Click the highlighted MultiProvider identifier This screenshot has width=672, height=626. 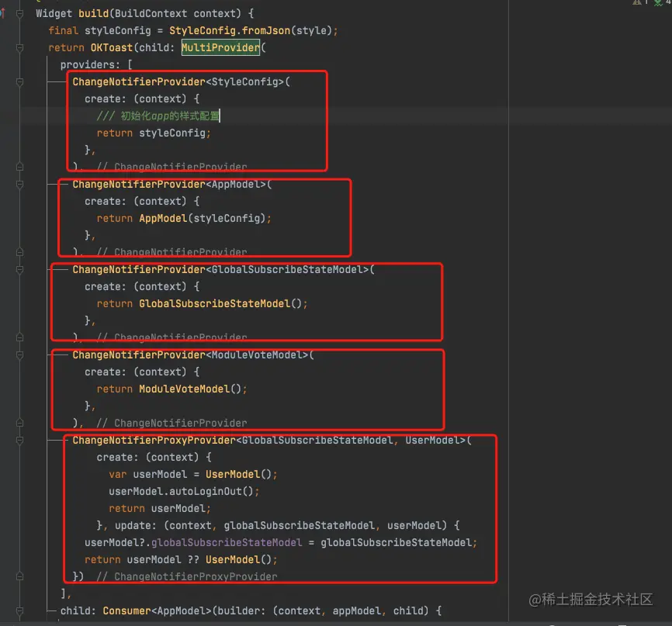(x=220, y=47)
